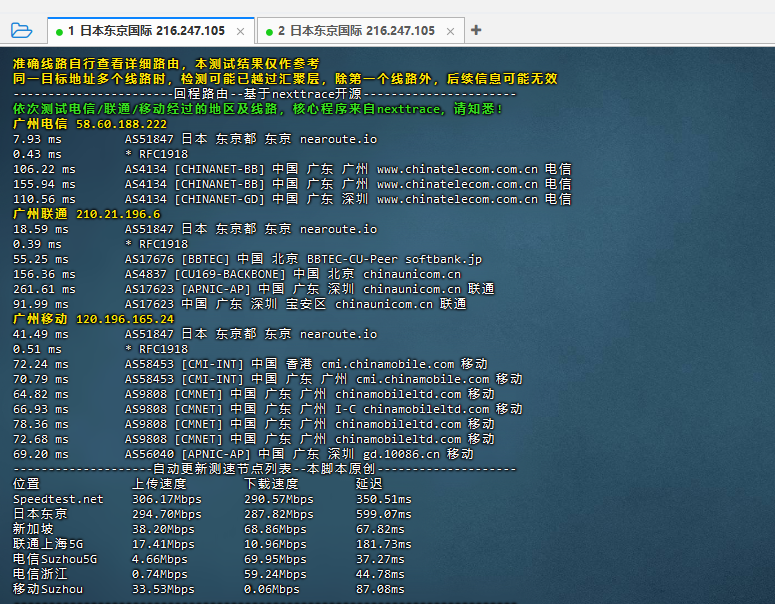The image size is (775, 604).
Task: Select the 广州联通 210.21.196.6 heading
Action: pos(86,214)
